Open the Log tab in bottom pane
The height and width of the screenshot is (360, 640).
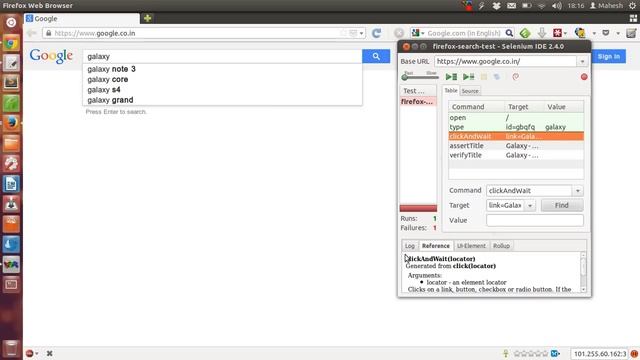click(x=410, y=246)
